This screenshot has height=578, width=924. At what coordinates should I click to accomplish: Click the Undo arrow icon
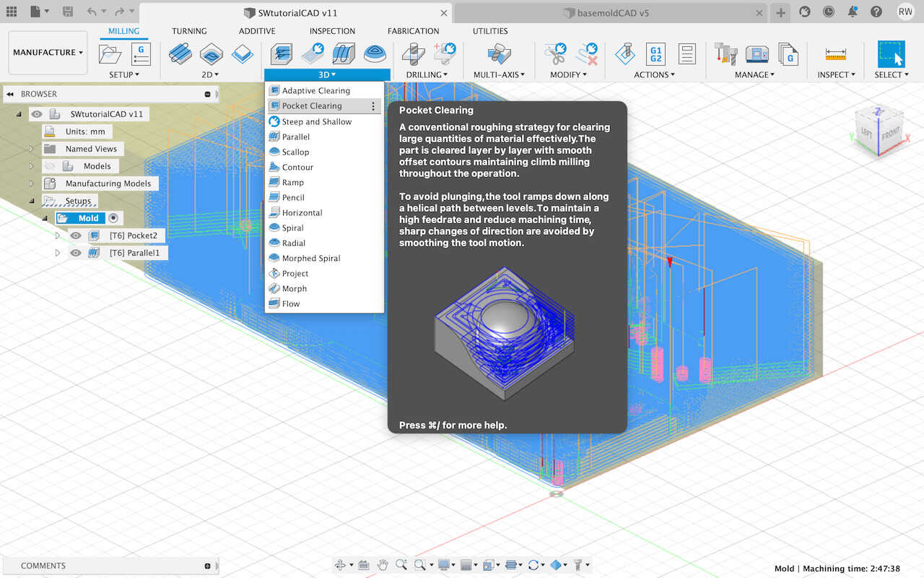[91, 12]
